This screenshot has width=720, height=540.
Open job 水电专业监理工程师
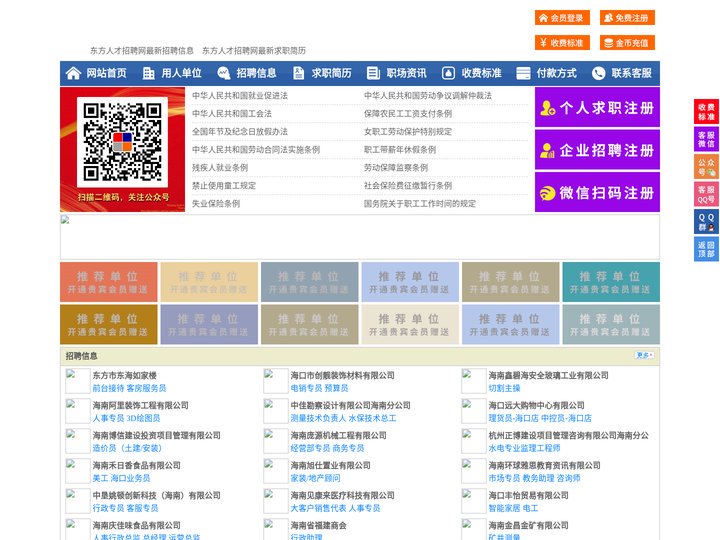tap(524, 448)
